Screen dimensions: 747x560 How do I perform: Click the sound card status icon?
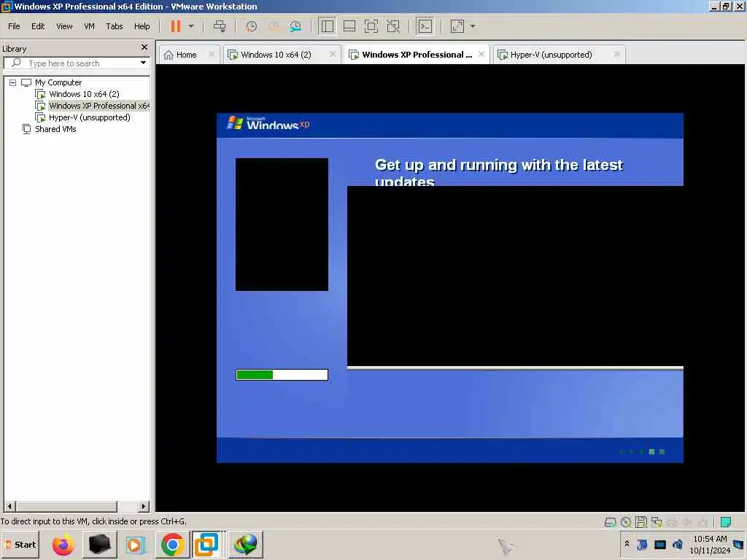point(687,522)
